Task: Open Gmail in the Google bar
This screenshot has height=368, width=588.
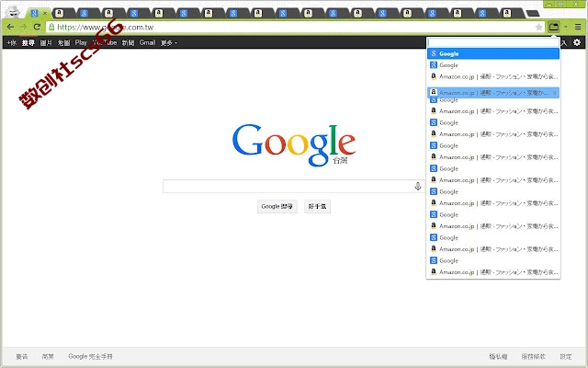Action: [147, 43]
